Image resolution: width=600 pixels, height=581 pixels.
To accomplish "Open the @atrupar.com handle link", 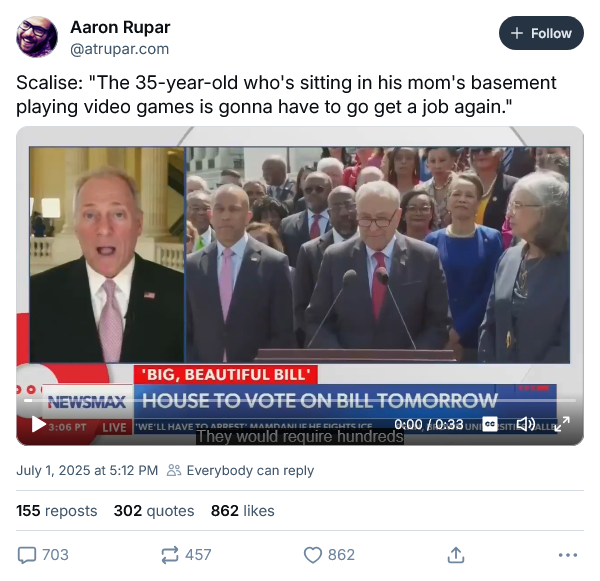I will click(119, 49).
